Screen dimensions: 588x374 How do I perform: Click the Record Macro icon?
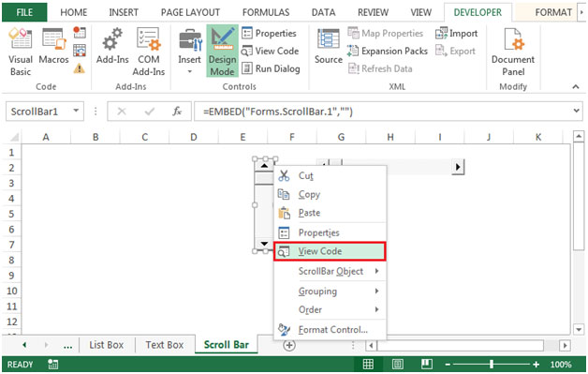(80, 32)
